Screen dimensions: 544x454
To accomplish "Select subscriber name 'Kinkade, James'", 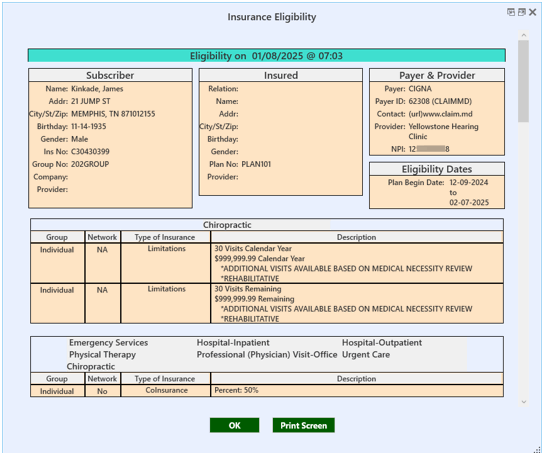I will [97, 89].
